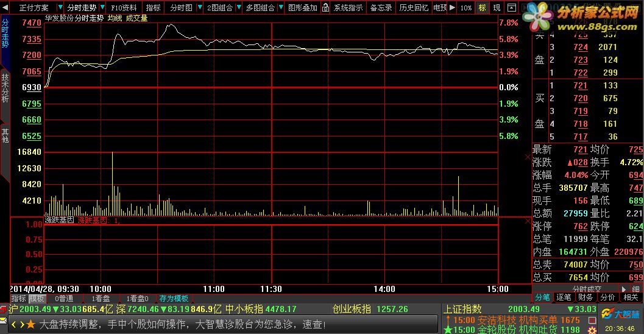Open dropdown arrow beside 正付方案
The image size is (644, 334).
[60, 7]
